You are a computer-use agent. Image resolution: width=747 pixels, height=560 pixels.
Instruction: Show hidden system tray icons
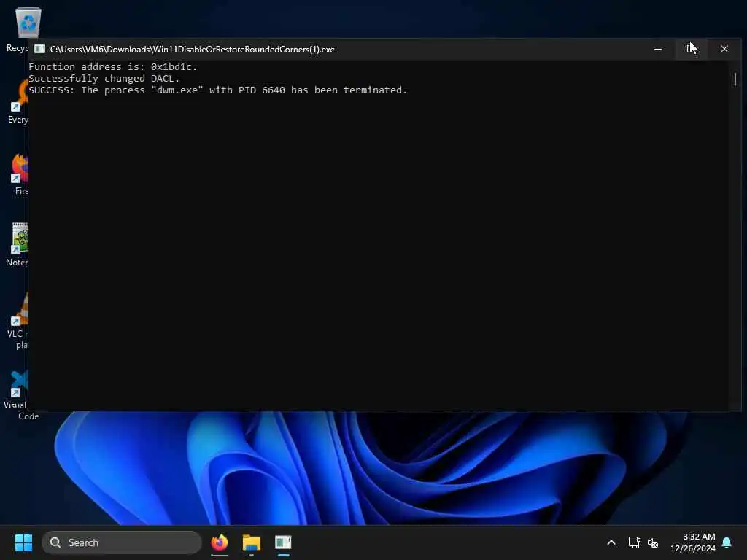point(611,542)
